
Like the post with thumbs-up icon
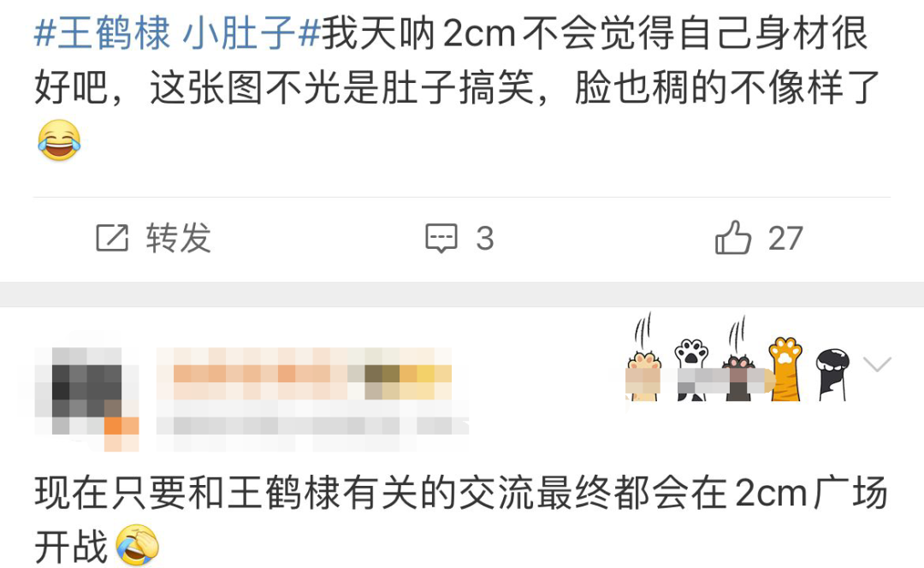pyautogui.click(x=732, y=238)
